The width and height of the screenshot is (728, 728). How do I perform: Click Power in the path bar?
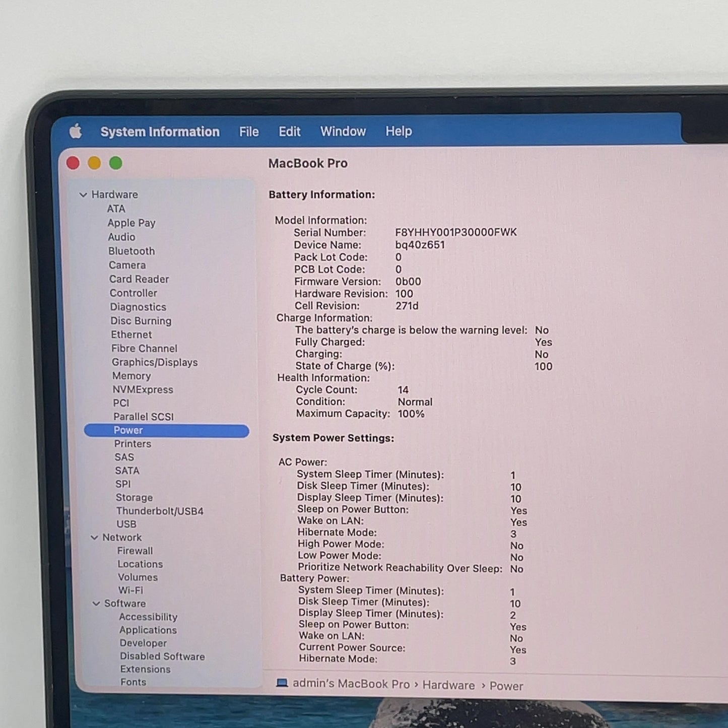(x=506, y=686)
